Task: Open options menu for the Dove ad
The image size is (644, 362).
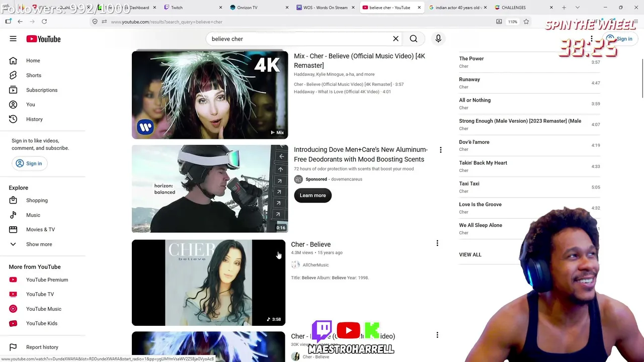Action: (441, 150)
